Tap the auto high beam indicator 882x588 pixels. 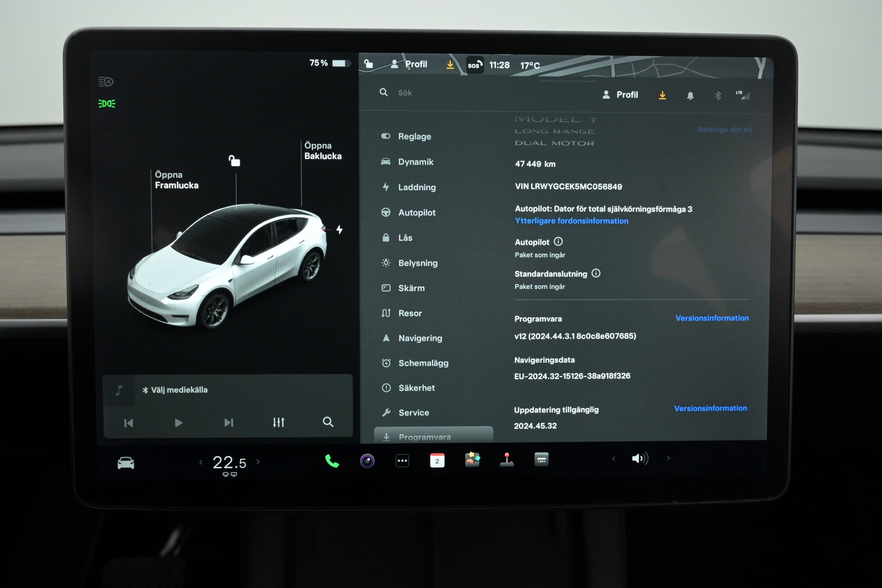[106, 81]
